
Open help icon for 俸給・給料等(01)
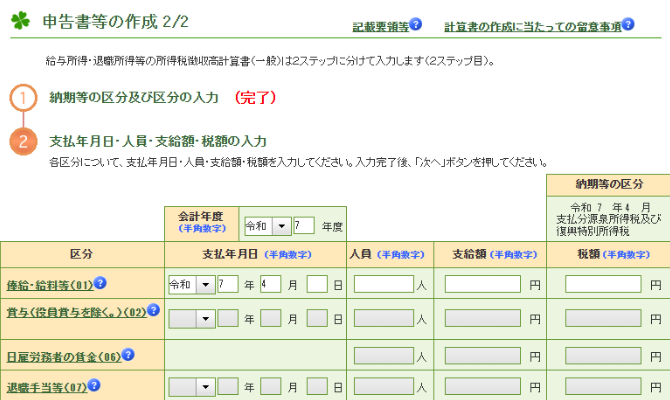click(100, 283)
